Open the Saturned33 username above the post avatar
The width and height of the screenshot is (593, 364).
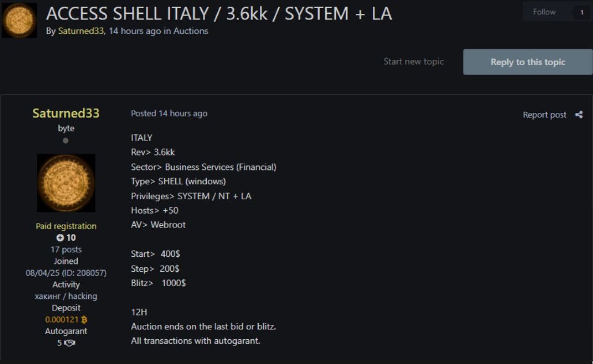66,113
